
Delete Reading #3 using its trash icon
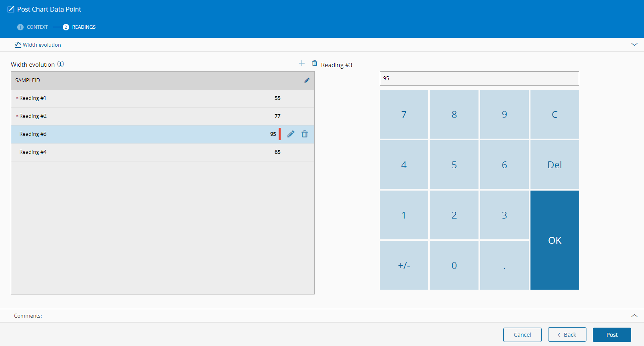click(305, 134)
